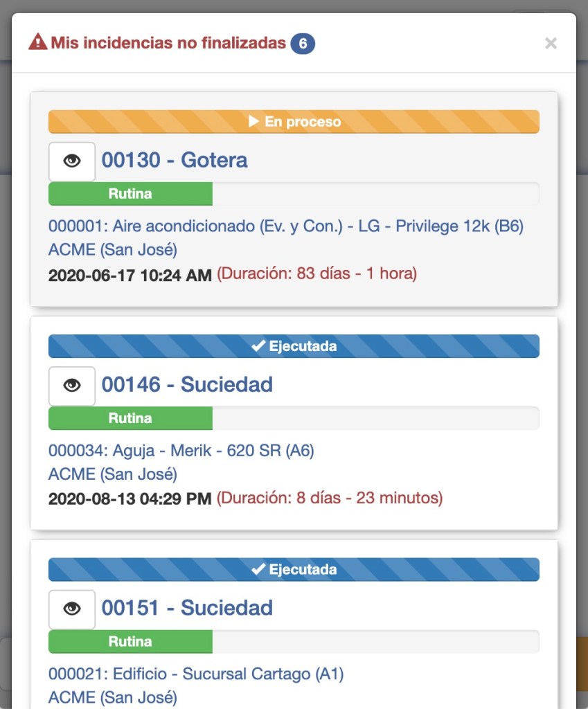Screen dimensions: 588x709
Task: Click the Mis incidencias no finalizadas heading
Action: click(168, 43)
